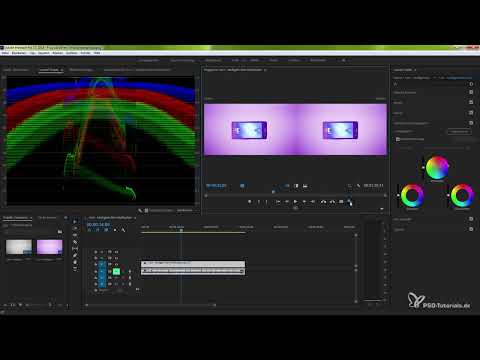Select the Ripple Edit tool
This screenshot has height=360, width=480.
75,235
